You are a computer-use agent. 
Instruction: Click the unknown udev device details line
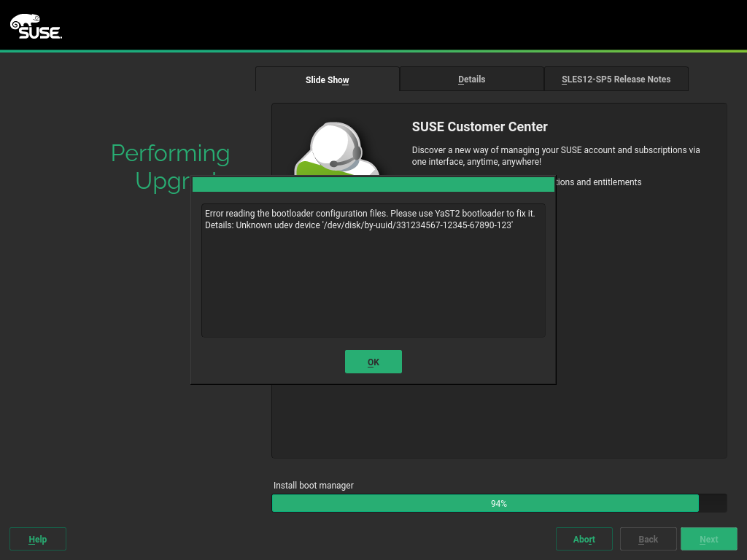(359, 225)
